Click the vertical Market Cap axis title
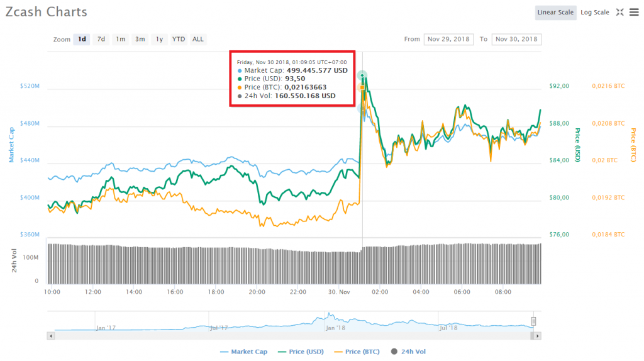This screenshot has height=361, width=644. point(11,145)
